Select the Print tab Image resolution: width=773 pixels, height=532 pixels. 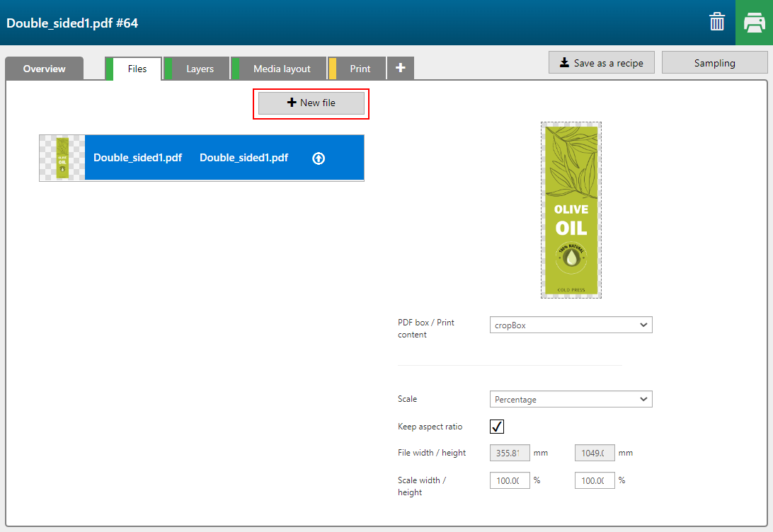360,69
